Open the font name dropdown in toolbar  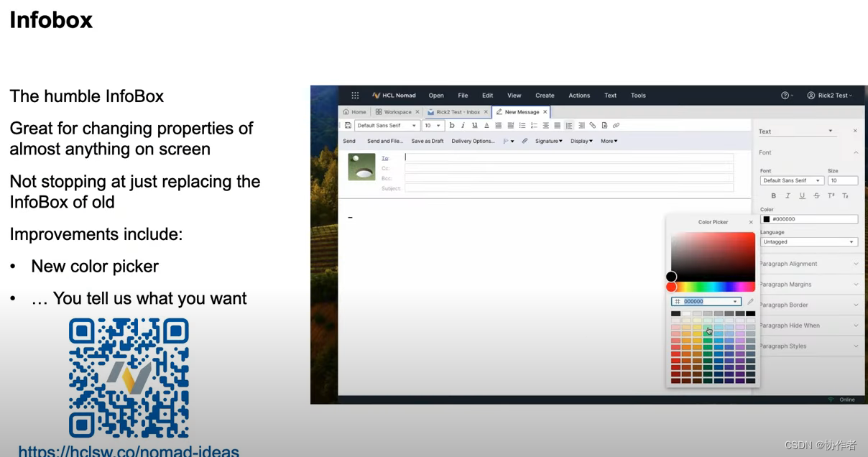pos(387,126)
